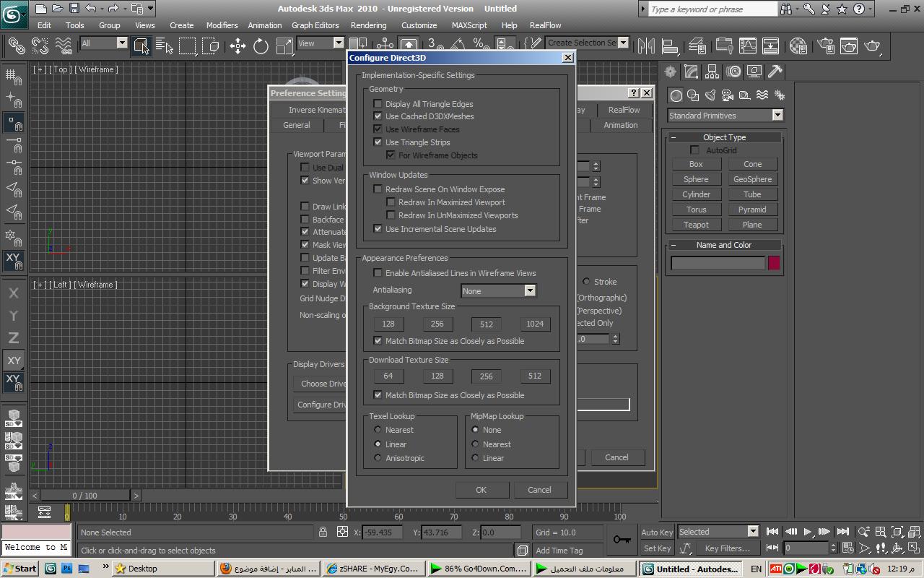924x578 pixels.
Task: Click the Key Filters button
Action: click(x=726, y=548)
